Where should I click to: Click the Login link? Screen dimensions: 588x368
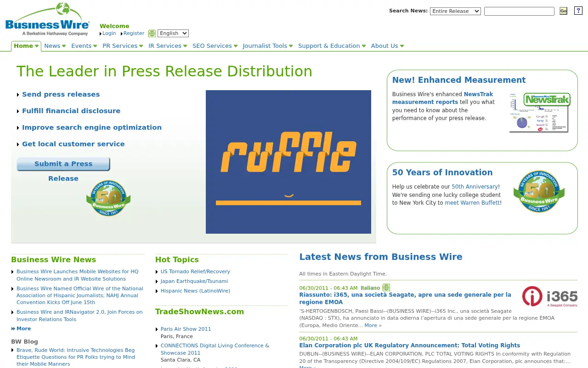109,33
